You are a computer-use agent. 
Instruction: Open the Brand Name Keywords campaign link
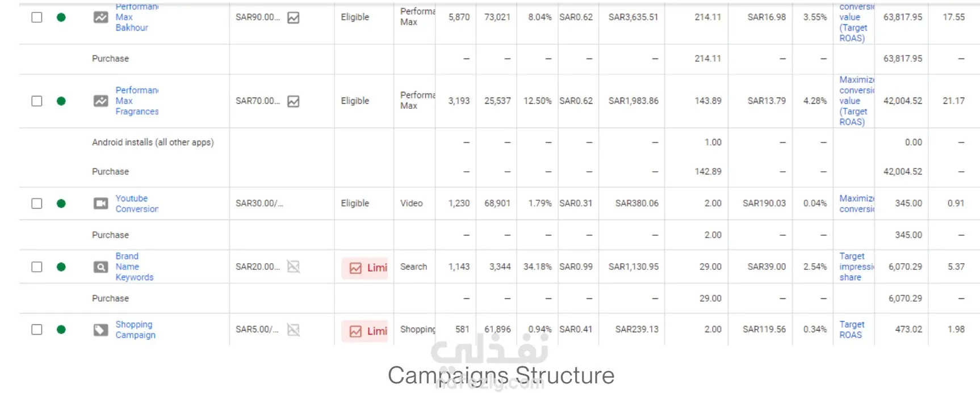(x=134, y=267)
